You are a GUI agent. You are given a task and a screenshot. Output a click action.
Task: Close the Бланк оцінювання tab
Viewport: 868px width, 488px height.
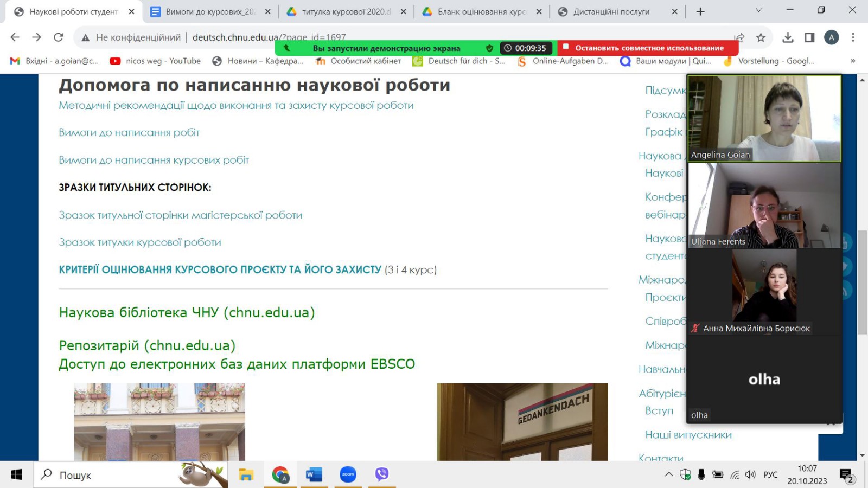(x=539, y=11)
